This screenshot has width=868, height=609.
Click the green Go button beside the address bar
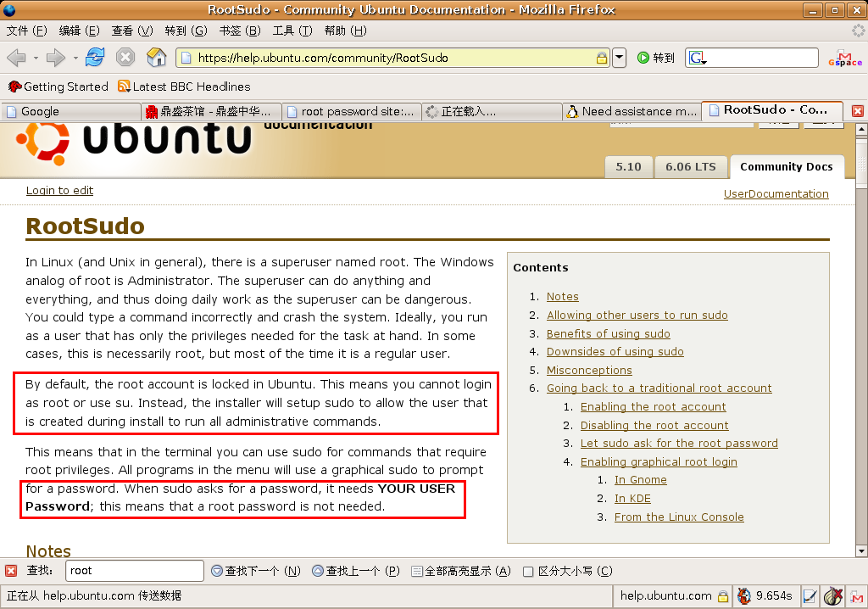[x=656, y=58]
